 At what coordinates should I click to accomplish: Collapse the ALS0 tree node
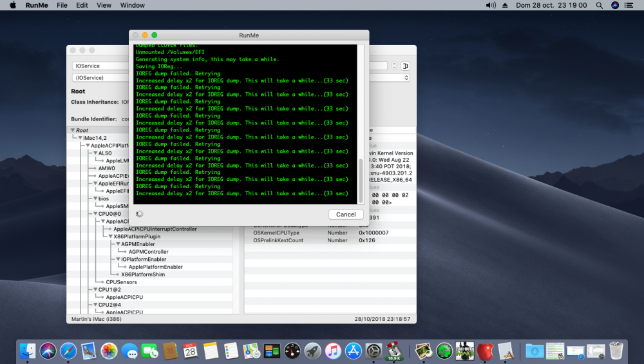tap(95, 153)
